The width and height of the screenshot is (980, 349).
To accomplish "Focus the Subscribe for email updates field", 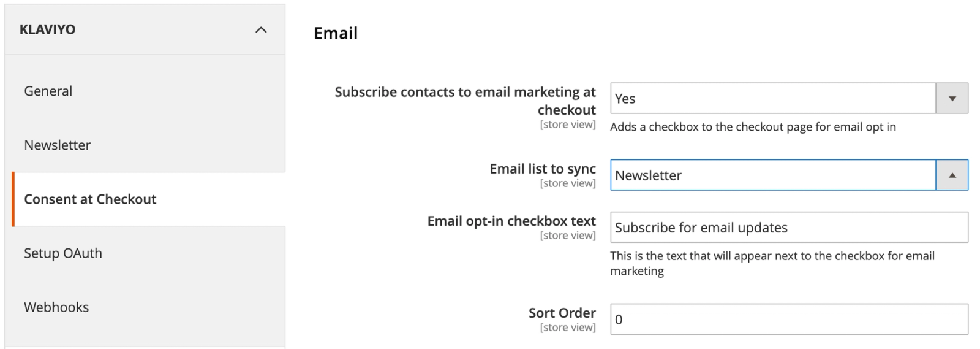I will (789, 227).
